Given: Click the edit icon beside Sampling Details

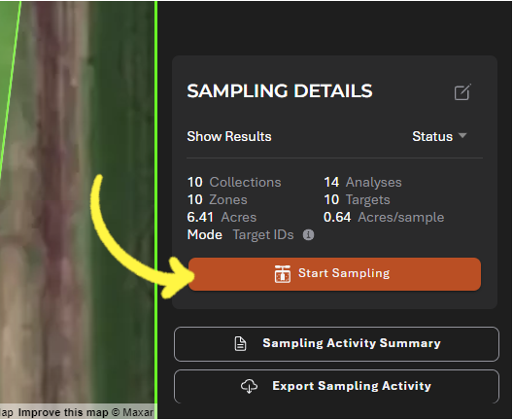Looking at the screenshot, I should tap(462, 92).
